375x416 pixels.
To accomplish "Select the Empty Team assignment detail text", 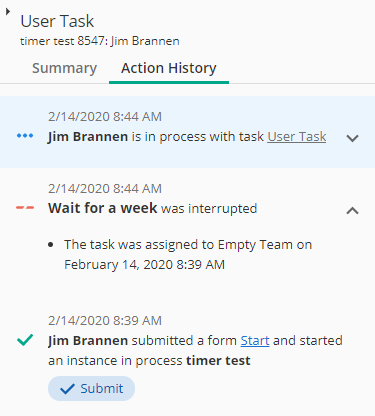I will click(x=188, y=255).
